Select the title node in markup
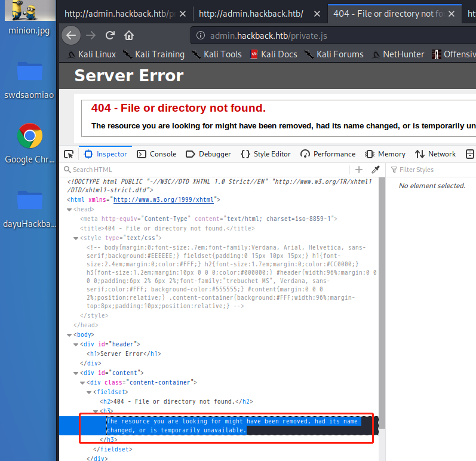The width and height of the screenshot is (476, 461). (x=167, y=228)
